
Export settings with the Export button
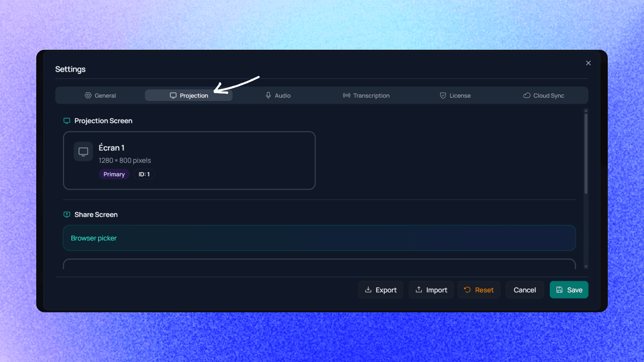pos(380,290)
